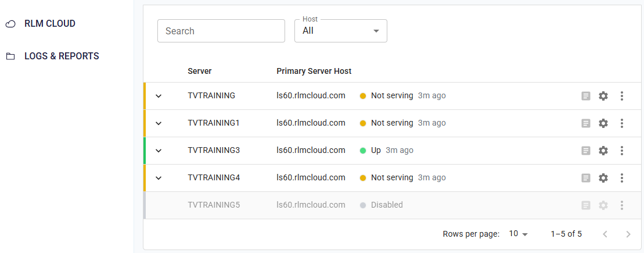Open the log icon for TVTRAINING4
Image resolution: width=644 pixels, height=253 pixels.
[586, 178]
